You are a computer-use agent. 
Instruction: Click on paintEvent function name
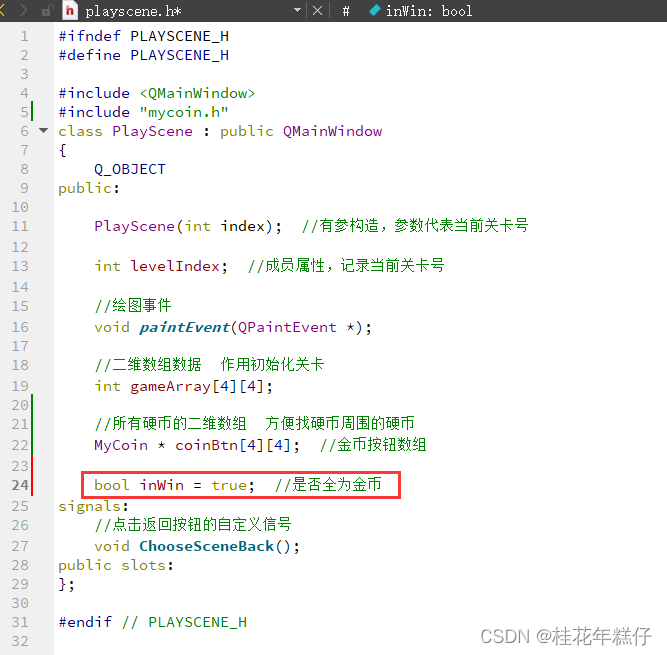(x=184, y=327)
